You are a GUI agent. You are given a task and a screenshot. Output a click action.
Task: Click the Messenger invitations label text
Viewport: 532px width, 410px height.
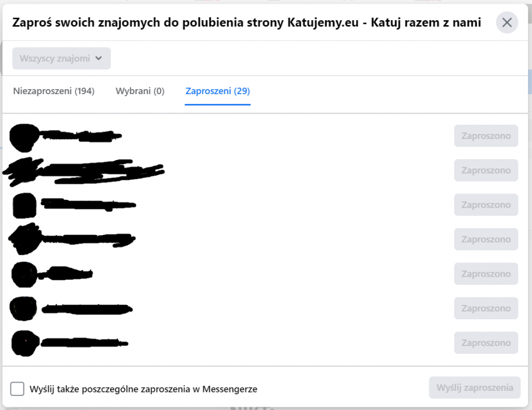click(x=143, y=389)
